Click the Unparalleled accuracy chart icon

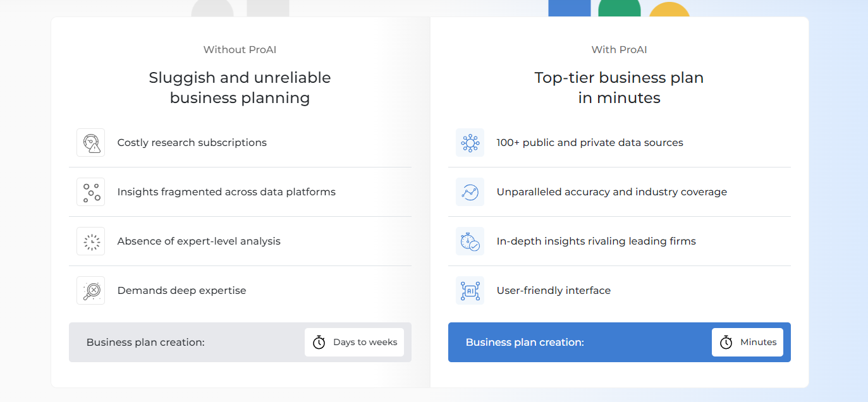pyautogui.click(x=470, y=192)
